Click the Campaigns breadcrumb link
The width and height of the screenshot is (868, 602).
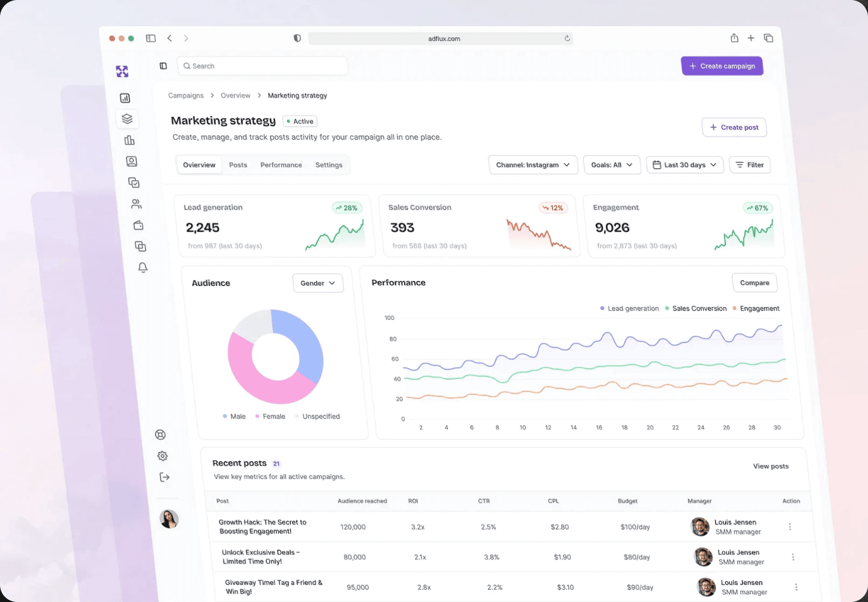186,95
